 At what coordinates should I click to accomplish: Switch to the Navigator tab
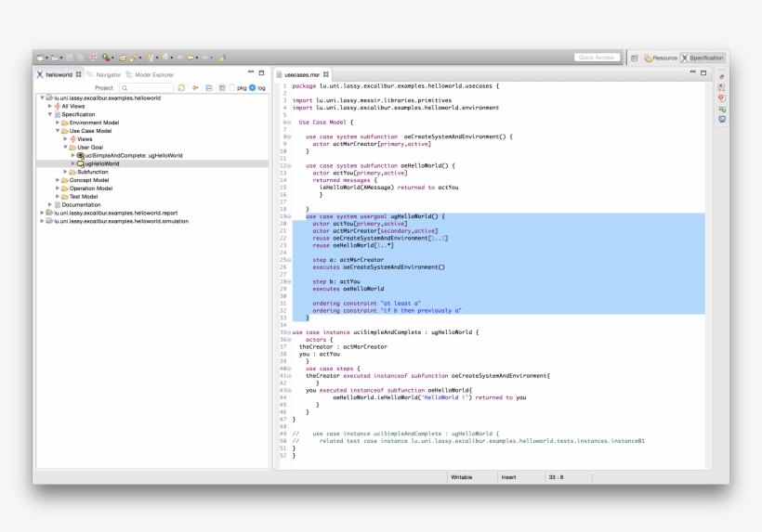tap(108, 74)
